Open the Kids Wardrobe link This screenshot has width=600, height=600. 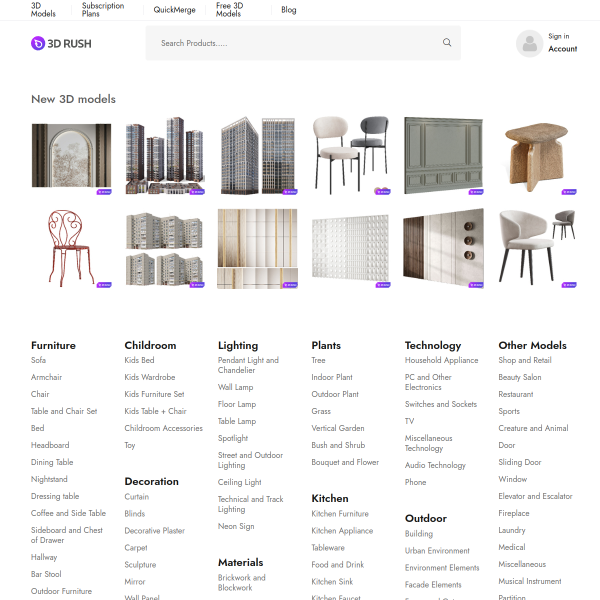pyautogui.click(x=150, y=377)
